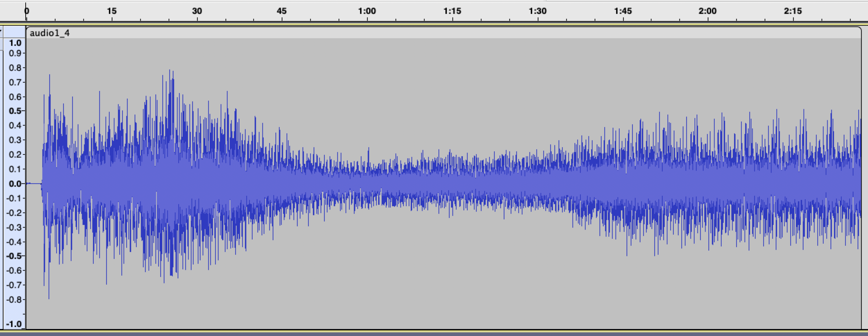
Task: Click the -0.8 value on the amplitude scale
Action: [14, 300]
